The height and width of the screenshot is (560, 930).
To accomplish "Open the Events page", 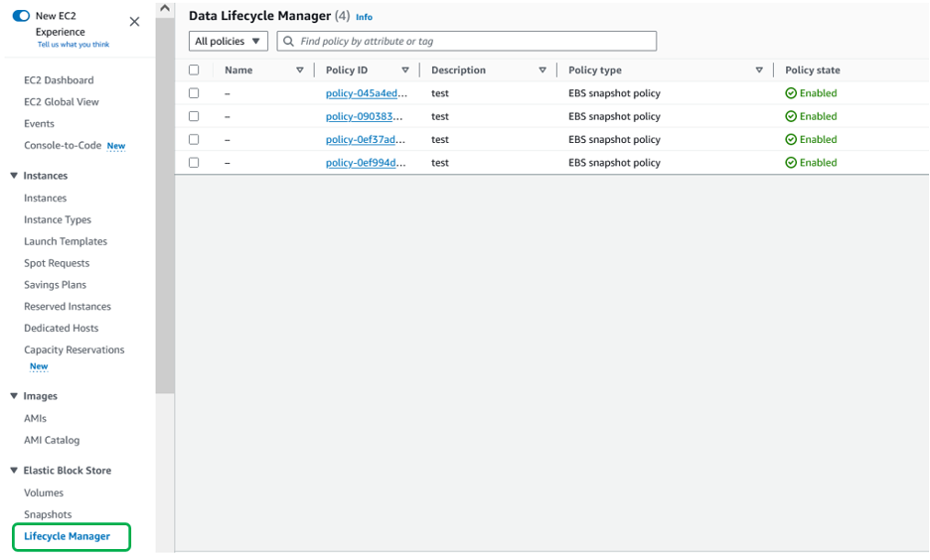I will point(39,123).
